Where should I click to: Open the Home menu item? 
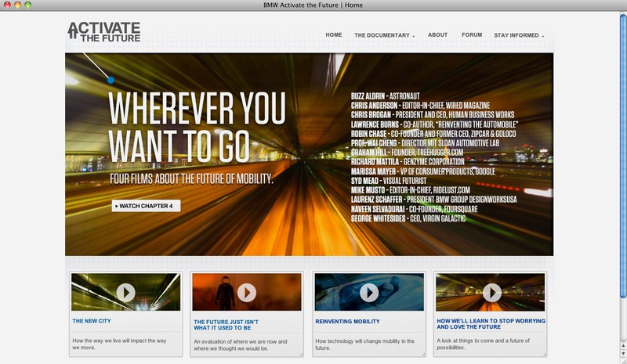[x=334, y=34]
